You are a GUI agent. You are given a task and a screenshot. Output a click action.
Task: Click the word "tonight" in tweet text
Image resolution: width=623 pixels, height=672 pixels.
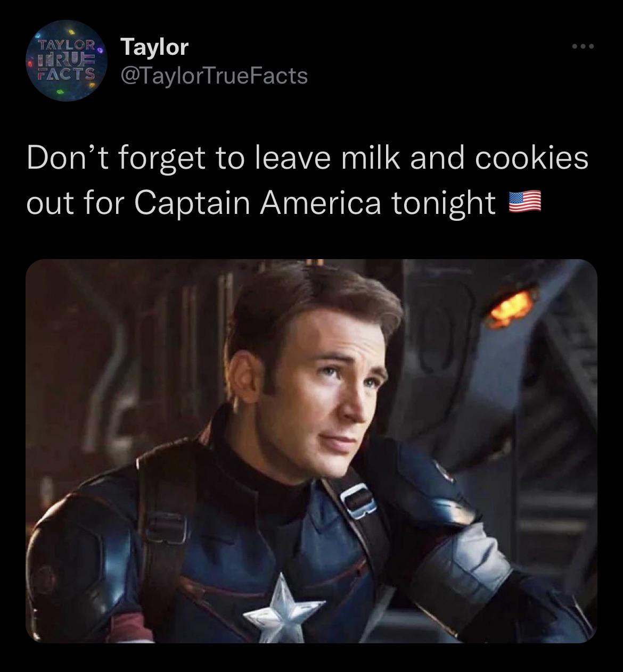(x=445, y=204)
